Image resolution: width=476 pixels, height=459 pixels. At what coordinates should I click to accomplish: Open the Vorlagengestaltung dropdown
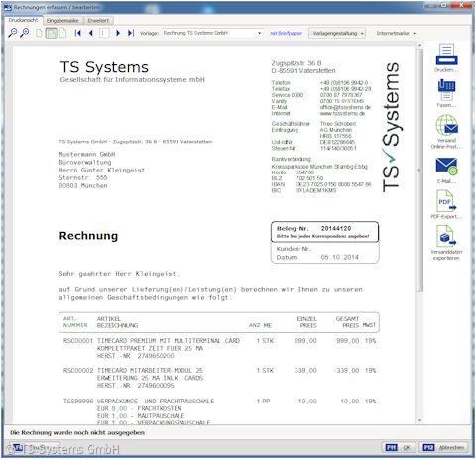click(337, 33)
